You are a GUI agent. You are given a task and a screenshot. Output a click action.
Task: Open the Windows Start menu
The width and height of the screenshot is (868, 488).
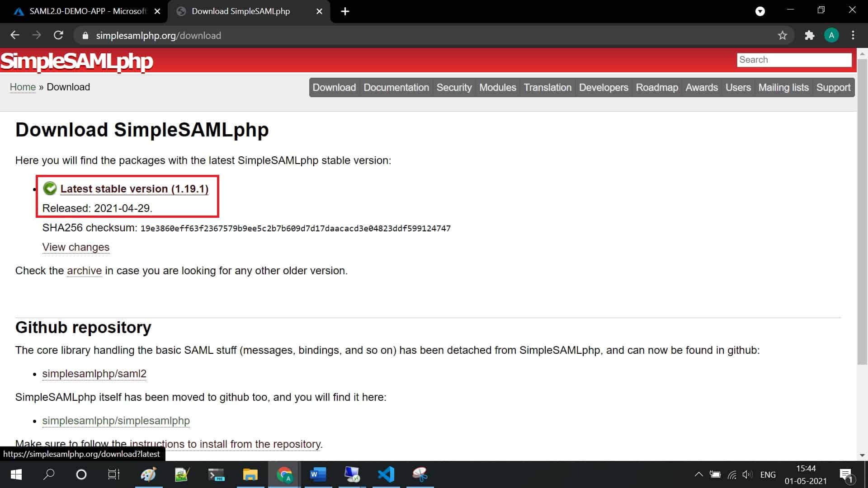16,474
